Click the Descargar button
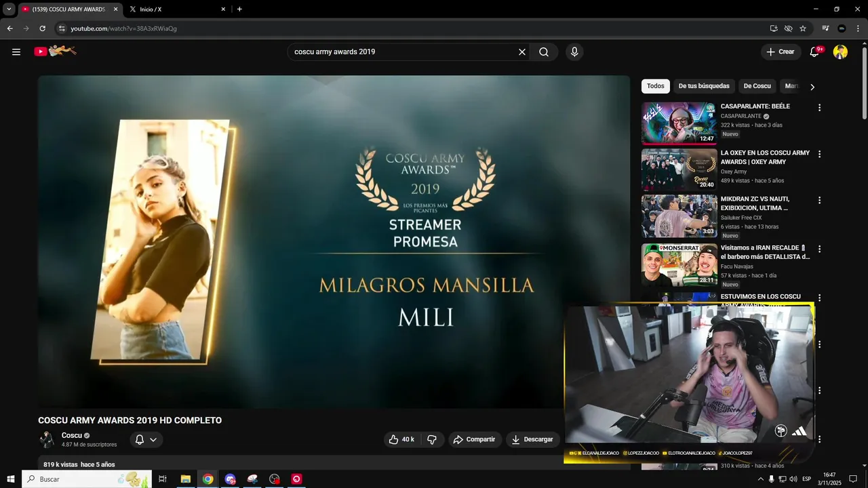The width and height of the screenshot is (868, 488). pyautogui.click(x=532, y=439)
